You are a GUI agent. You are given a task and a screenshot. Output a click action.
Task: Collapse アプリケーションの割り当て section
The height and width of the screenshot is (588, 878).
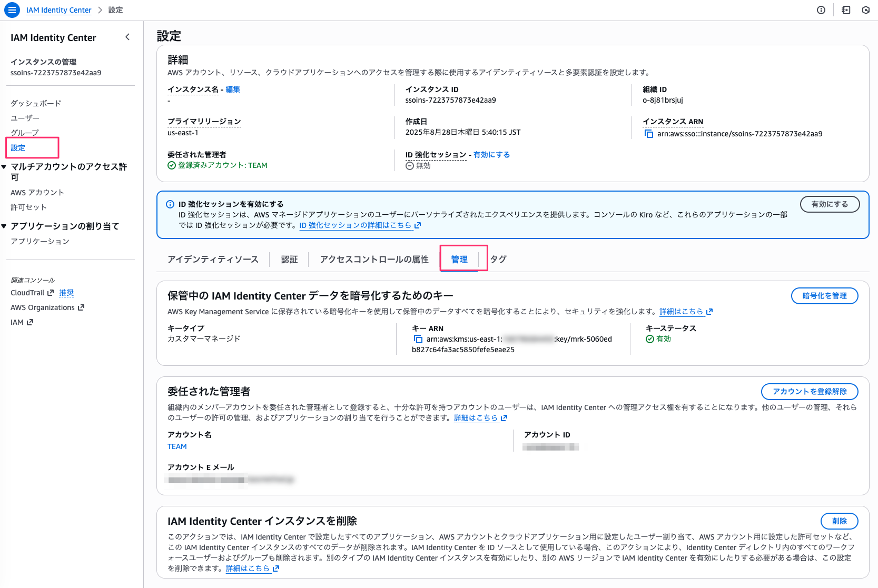point(4,226)
